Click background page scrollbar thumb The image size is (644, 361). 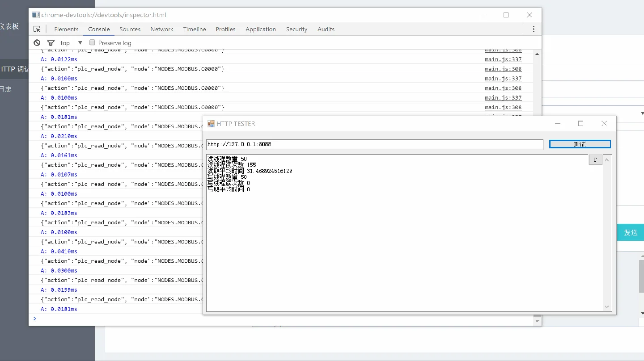642,275
